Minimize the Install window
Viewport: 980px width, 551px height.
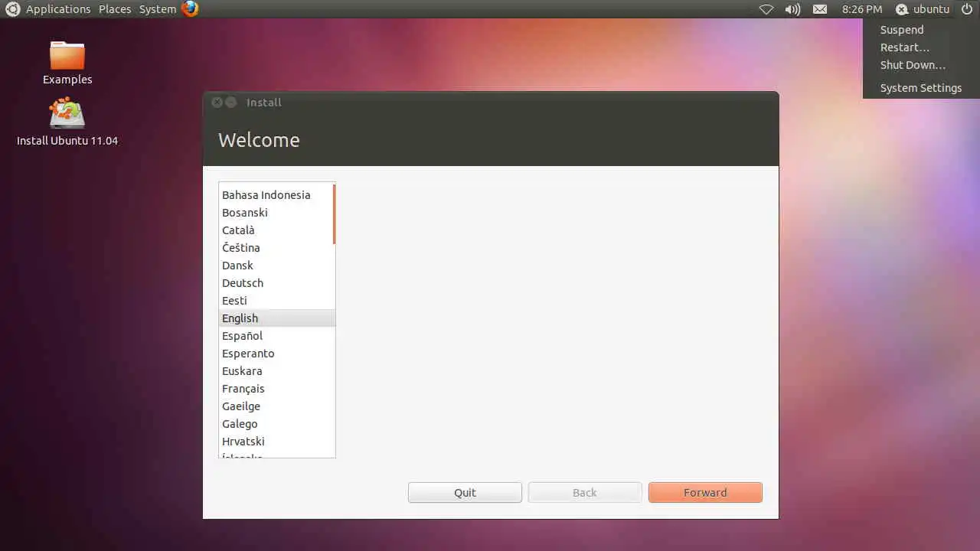230,102
